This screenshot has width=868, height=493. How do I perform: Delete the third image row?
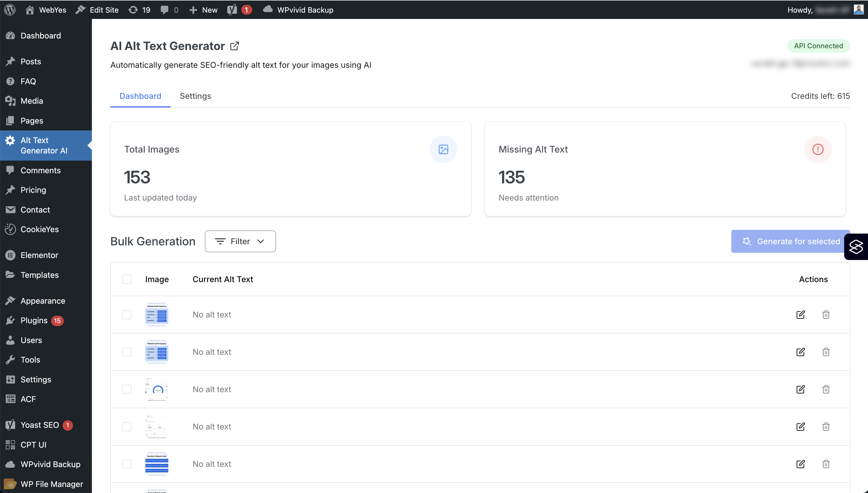[x=826, y=389]
